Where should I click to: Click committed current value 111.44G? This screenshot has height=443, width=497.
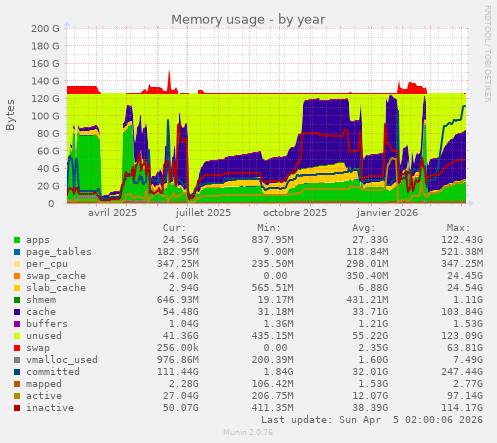coord(178,372)
